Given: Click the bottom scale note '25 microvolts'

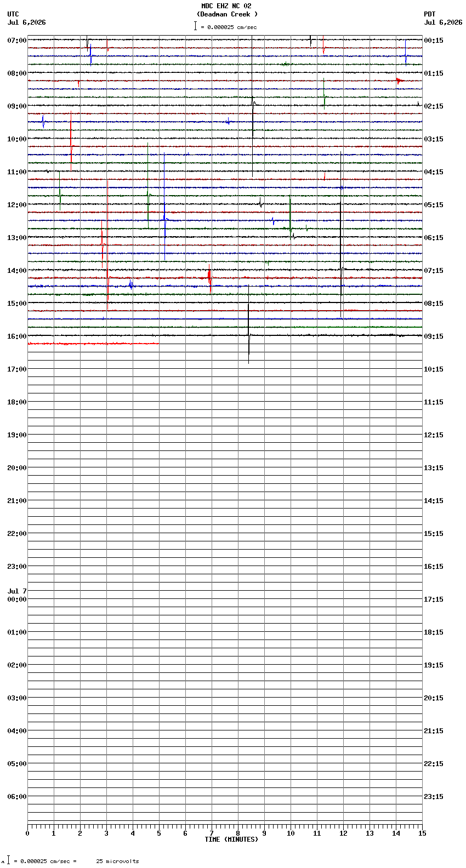Looking at the screenshot, I should click(117, 861).
